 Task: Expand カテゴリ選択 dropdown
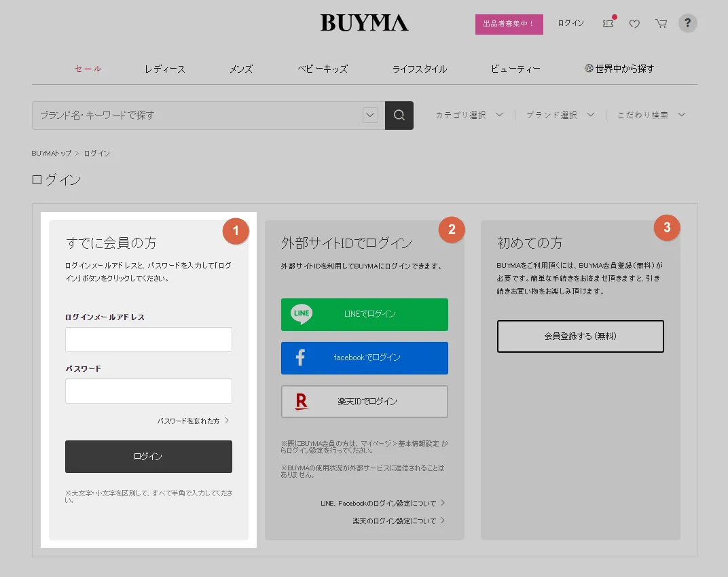pos(469,115)
